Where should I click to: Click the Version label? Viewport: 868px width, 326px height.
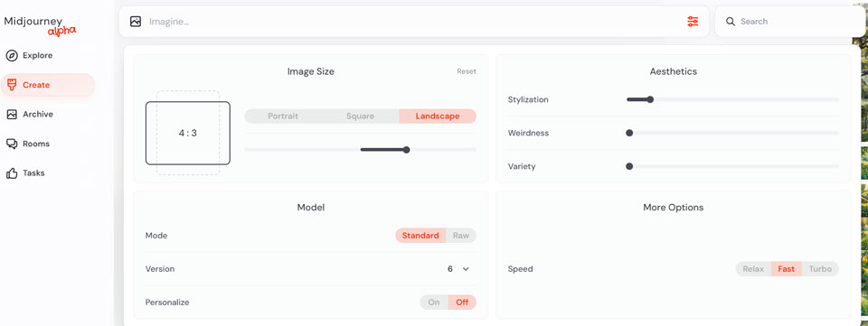pos(160,269)
